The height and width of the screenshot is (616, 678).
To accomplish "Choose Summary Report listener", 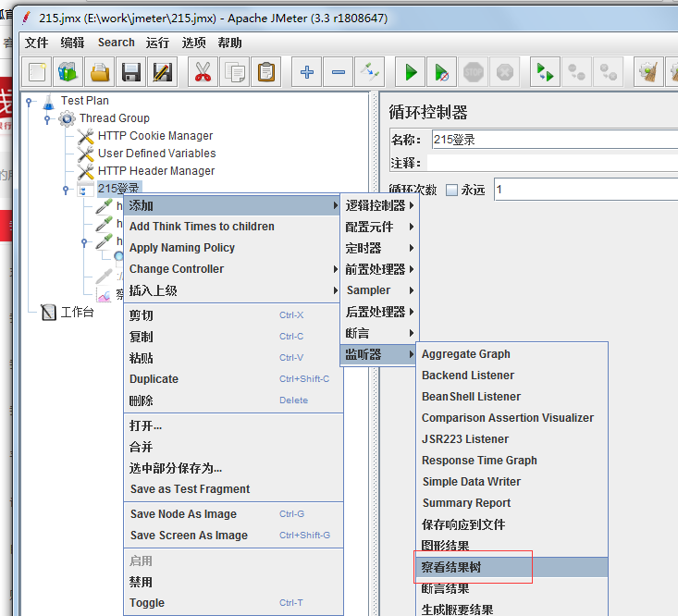I will (512, 503).
